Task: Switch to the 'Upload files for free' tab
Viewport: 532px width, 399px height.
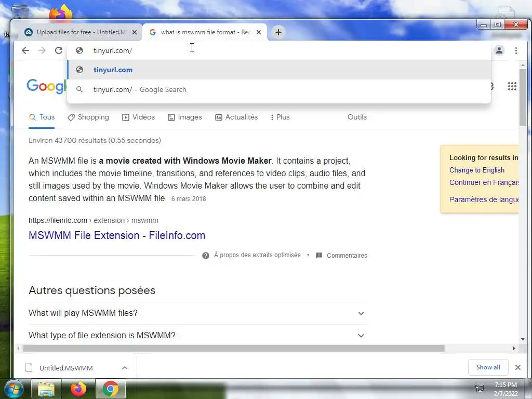Action: tap(80, 32)
